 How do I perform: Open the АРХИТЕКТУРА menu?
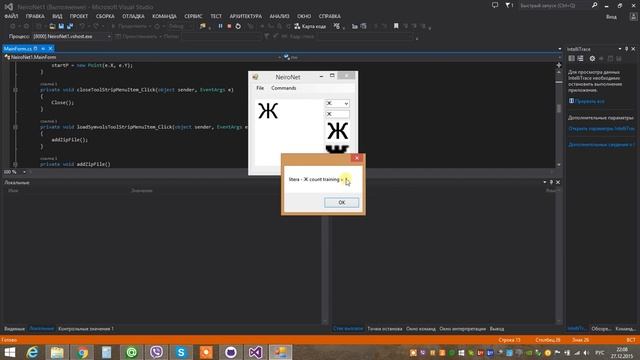245,16
